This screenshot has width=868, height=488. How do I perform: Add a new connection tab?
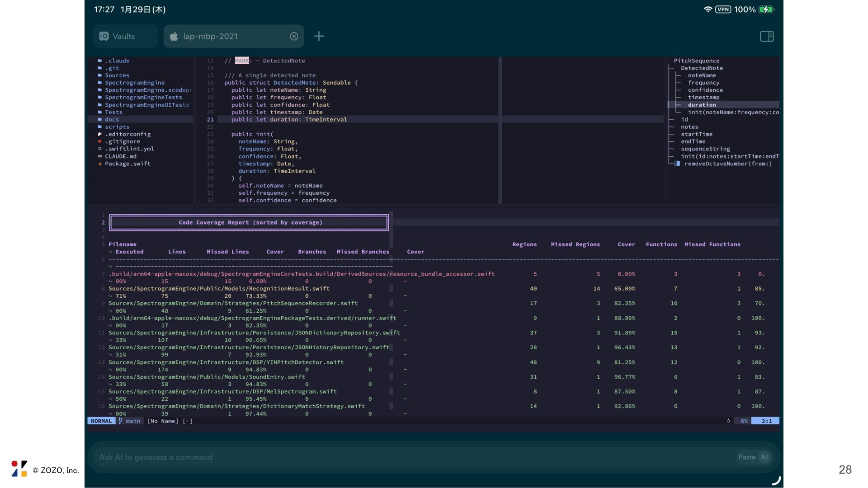click(x=319, y=36)
